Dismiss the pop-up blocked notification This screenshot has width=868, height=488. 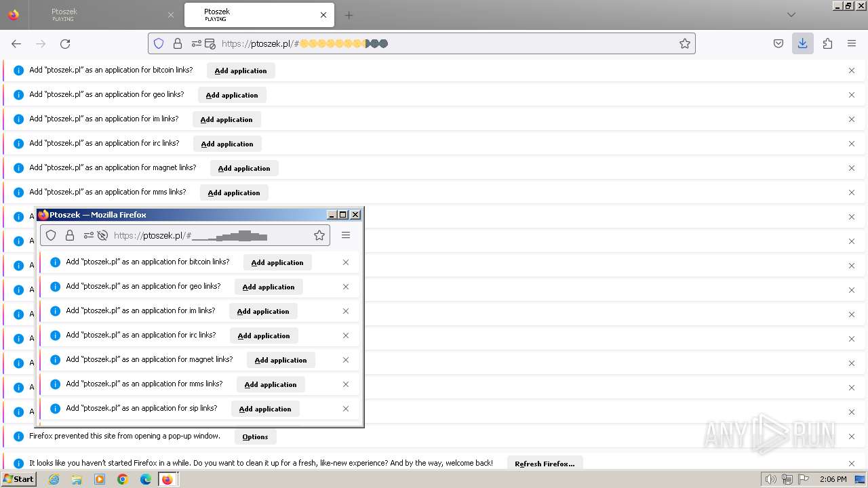(852, 436)
